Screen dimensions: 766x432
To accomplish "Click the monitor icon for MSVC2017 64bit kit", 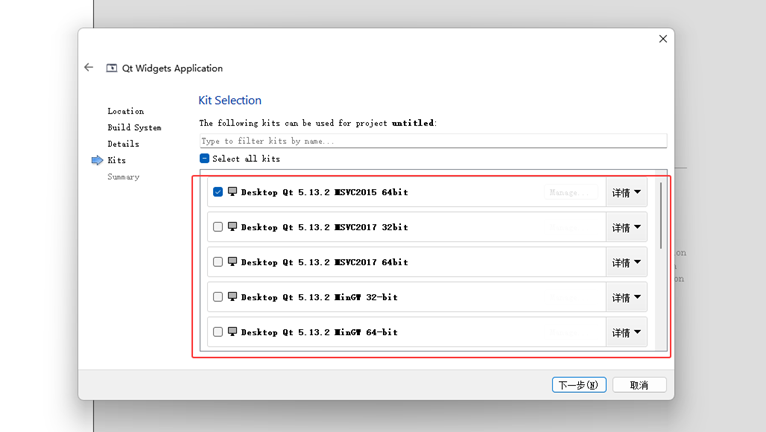I will click(x=233, y=262).
